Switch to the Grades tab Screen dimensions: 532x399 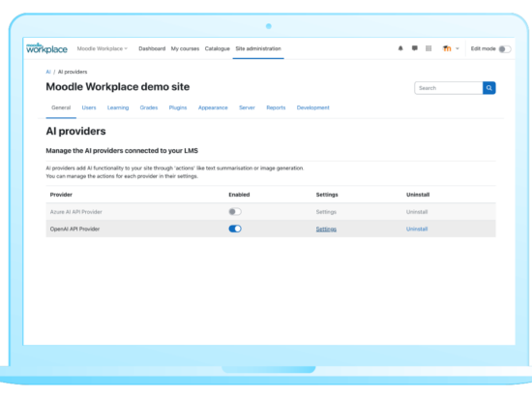(149, 107)
